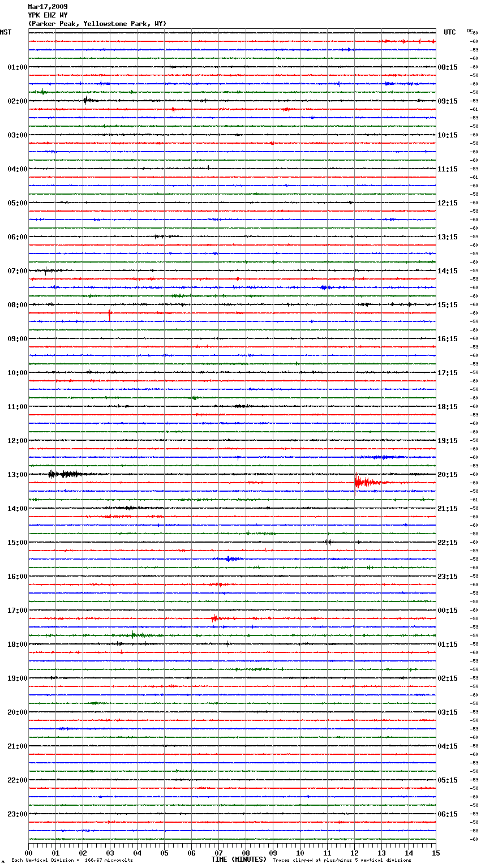
Task: Click the 12:15 UTC time label
Action: pyautogui.click(x=448, y=203)
